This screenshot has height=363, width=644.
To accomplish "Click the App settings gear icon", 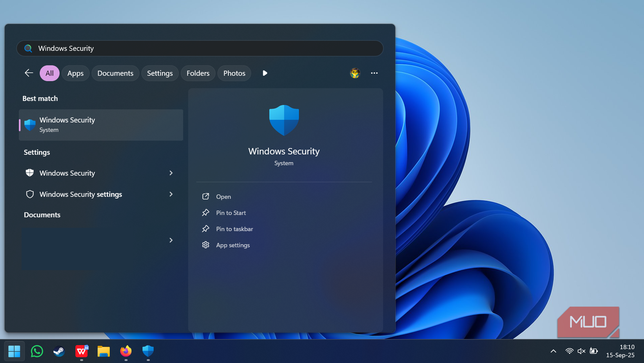I will point(206,245).
